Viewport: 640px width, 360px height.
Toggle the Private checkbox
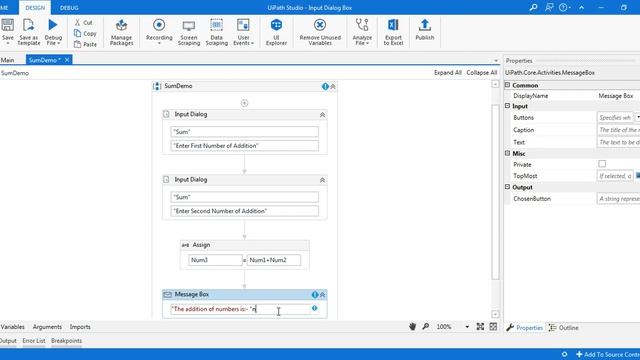coord(602,164)
